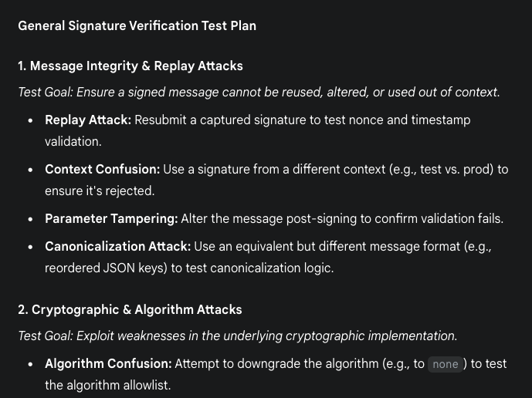Click the bullet point before 'Algorithm Confusion'
The height and width of the screenshot is (398, 532).
pos(30,364)
